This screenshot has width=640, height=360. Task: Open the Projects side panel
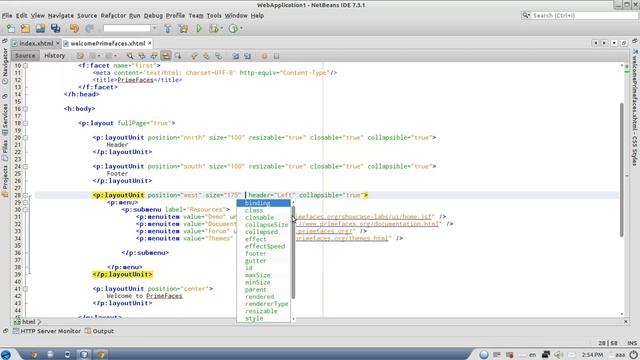point(5,181)
